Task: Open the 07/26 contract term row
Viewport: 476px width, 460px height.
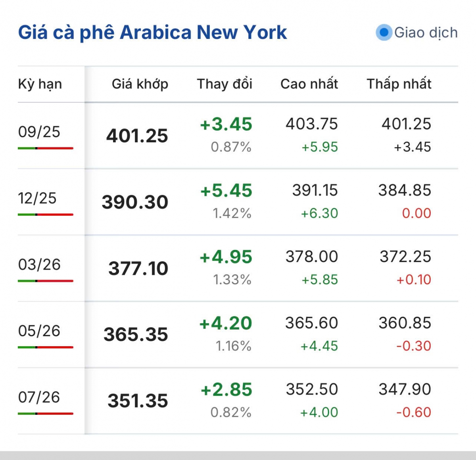Action: (238, 401)
